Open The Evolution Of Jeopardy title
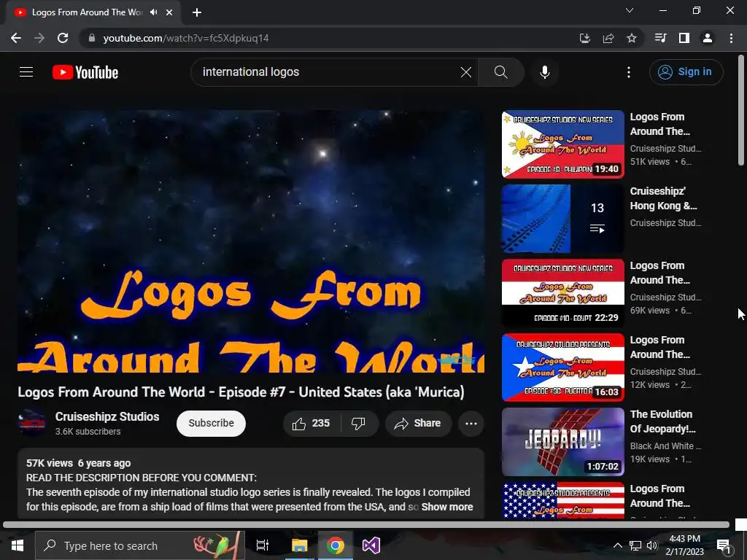 (662, 421)
